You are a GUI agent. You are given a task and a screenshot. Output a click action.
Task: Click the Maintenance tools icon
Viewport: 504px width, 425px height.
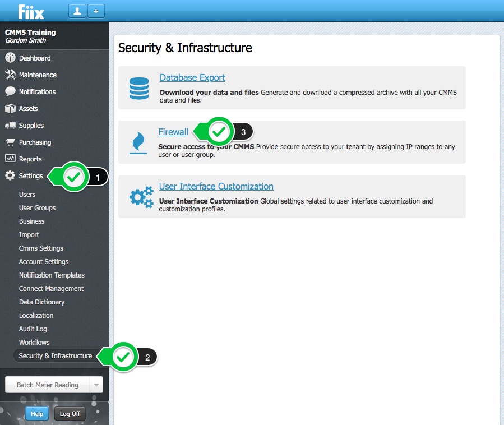[10, 75]
